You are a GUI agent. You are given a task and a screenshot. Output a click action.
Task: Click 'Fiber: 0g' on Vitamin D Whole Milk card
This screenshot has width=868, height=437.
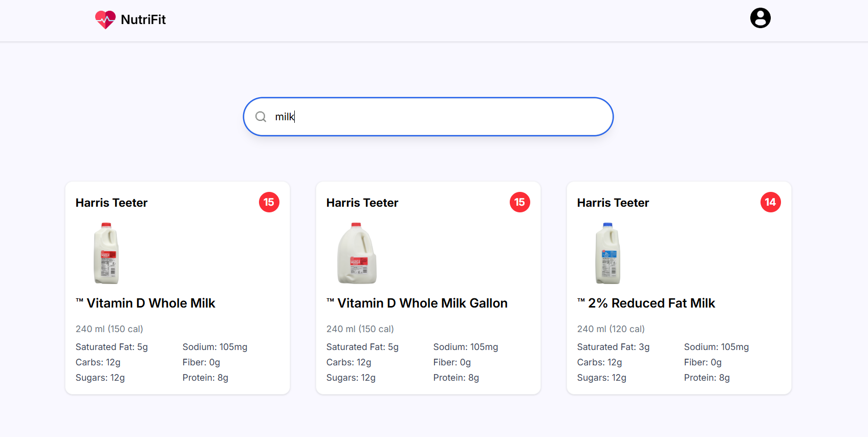click(201, 362)
